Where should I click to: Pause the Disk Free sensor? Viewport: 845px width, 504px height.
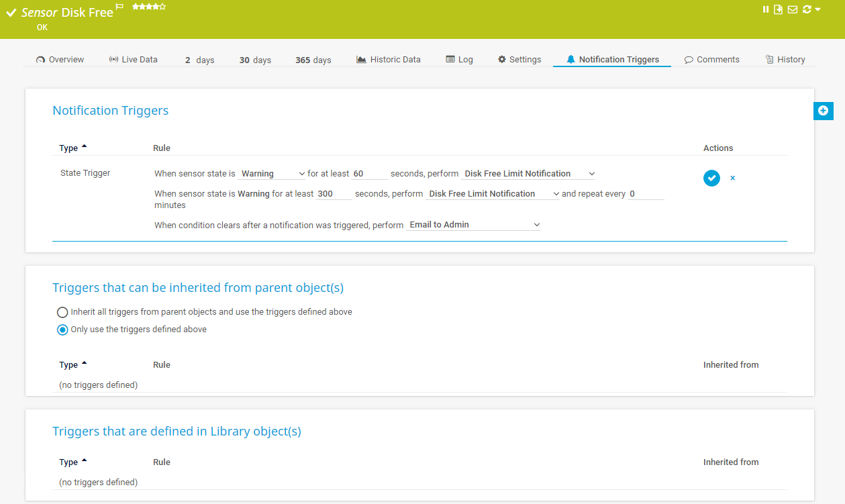click(766, 9)
